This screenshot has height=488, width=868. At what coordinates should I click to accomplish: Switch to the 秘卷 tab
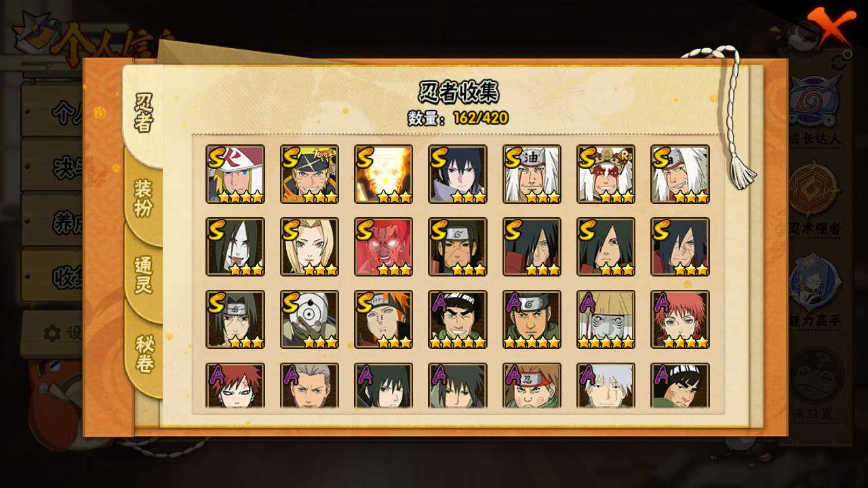[143, 354]
